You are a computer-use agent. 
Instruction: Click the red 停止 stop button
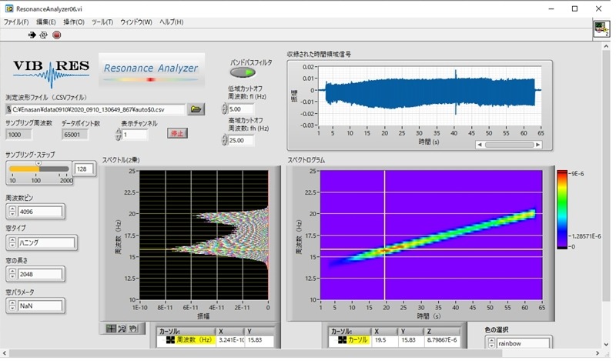[177, 133]
